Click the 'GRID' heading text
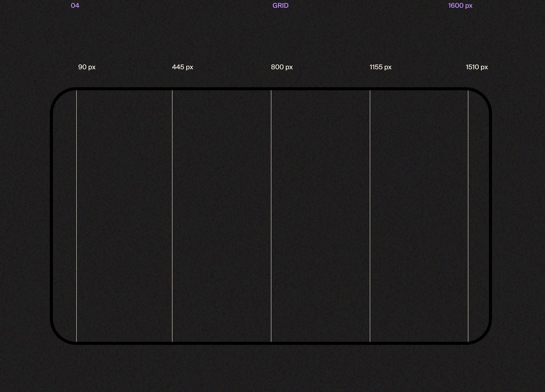545x392 pixels. pyautogui.click(x=280, y=6)
